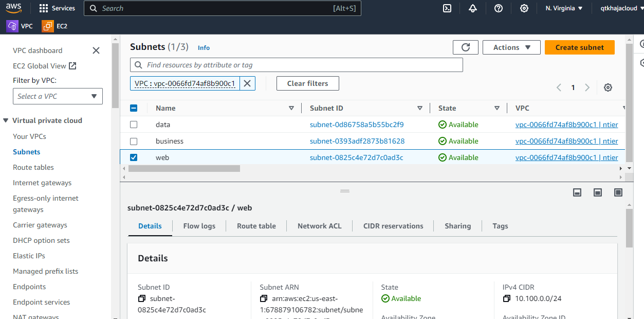
Task: Check the checkbox for the data subnet
Action: [134, 125]
